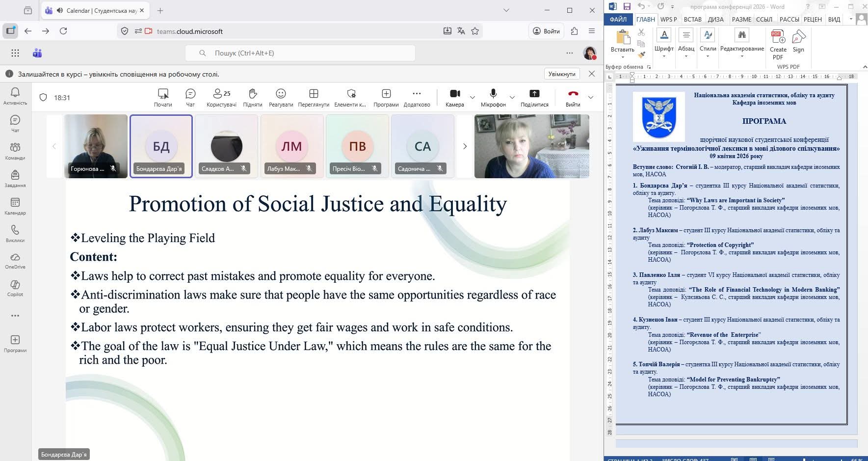
Task: Expand the camera options arrow
Action: pyautogui.click(x=473, y=97)
